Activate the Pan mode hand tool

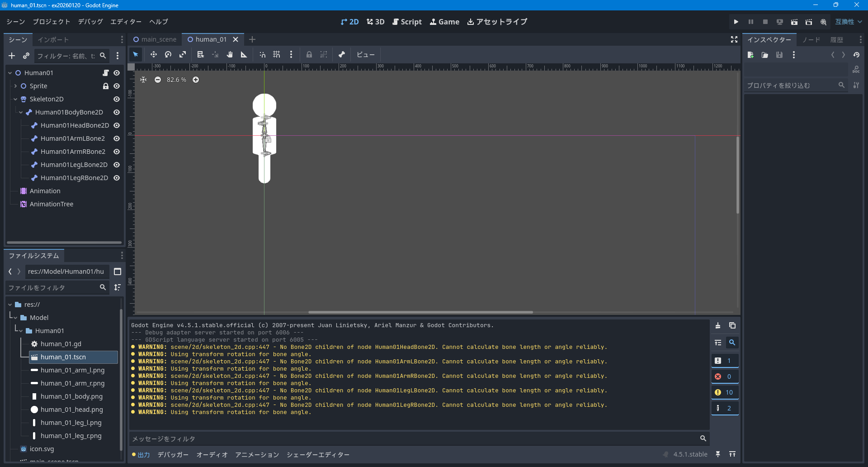point(230,55)
